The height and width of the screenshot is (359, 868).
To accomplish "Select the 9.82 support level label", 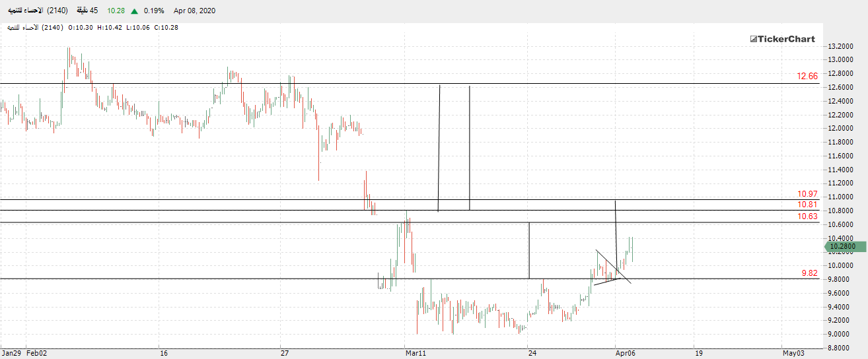I will pyautogui.click(x=809, y=273).
